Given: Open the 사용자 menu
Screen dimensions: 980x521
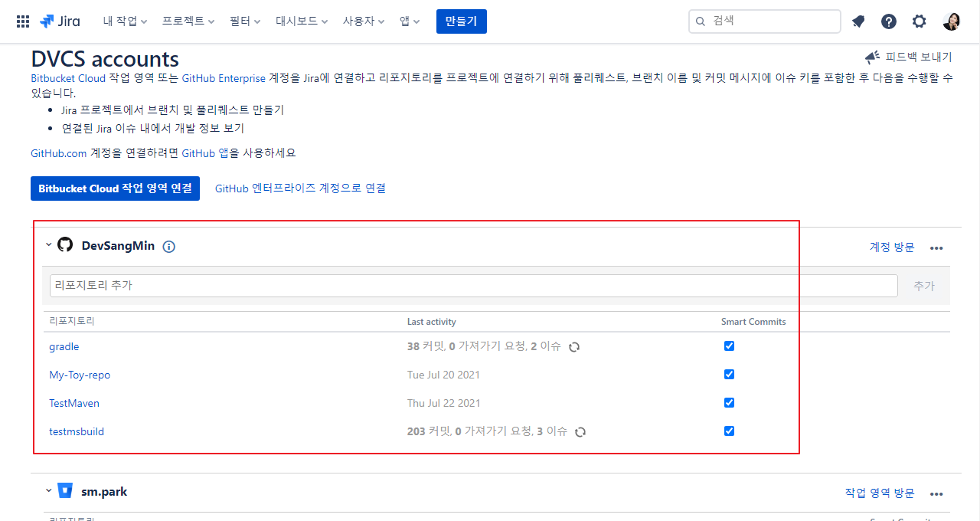Looking at the screenshot, I should [364, 21].
